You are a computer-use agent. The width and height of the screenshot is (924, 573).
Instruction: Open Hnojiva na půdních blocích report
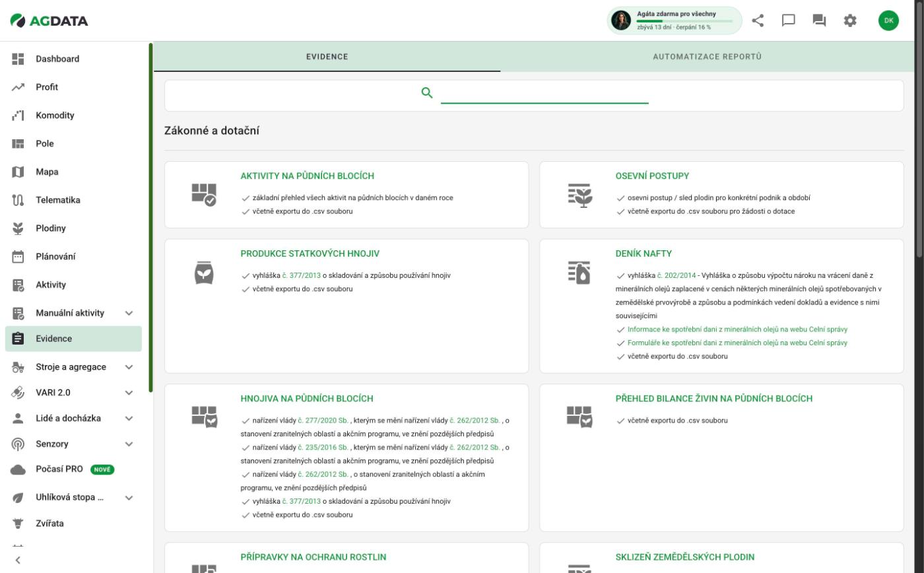pyautogui.click(x=307, y=399)
